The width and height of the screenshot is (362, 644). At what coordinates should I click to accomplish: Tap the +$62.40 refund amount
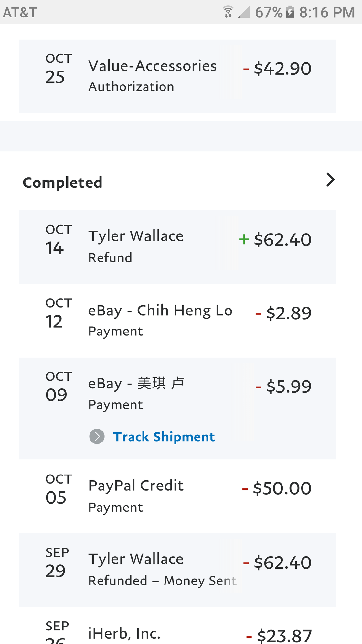[x=275, y=240]
